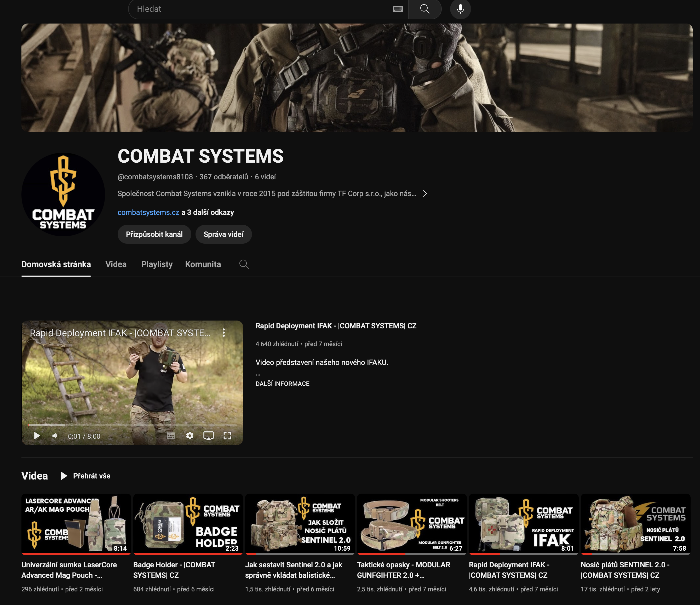Open the LaserCore Mag Pouch thumbnail
This screenshot has width=700, height=605.
pos(76,524)
